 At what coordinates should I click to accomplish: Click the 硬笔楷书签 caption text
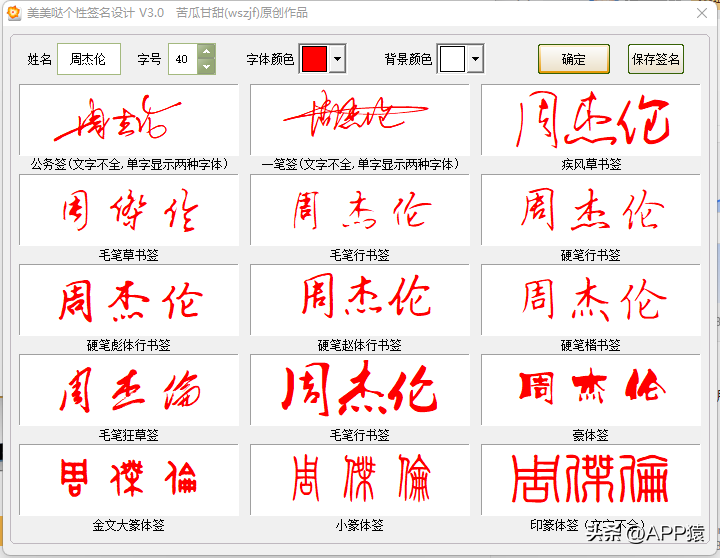pyautogui.click(x=591, y=345)
